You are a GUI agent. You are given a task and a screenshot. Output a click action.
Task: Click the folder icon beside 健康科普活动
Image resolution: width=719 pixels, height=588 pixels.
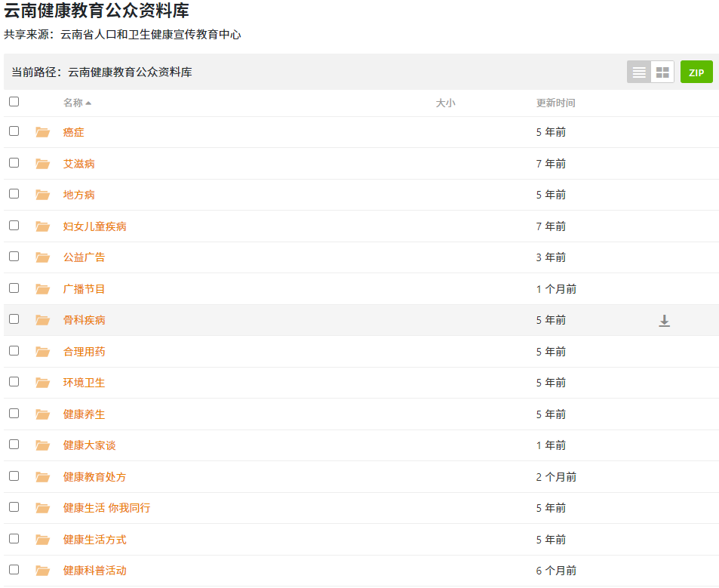pyautogui.click(x=42, y=571)
